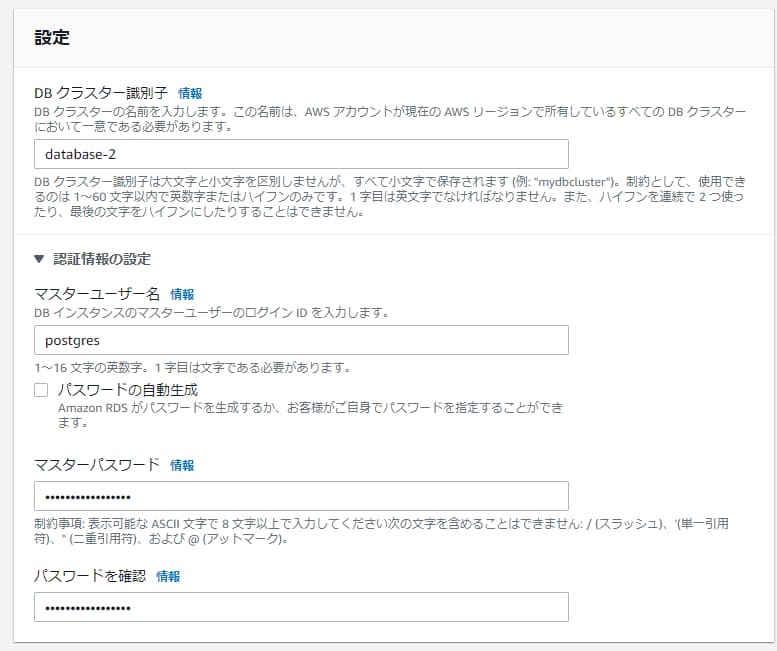Click the username 1〜16 文字 hint text

(x=192, y=367)
